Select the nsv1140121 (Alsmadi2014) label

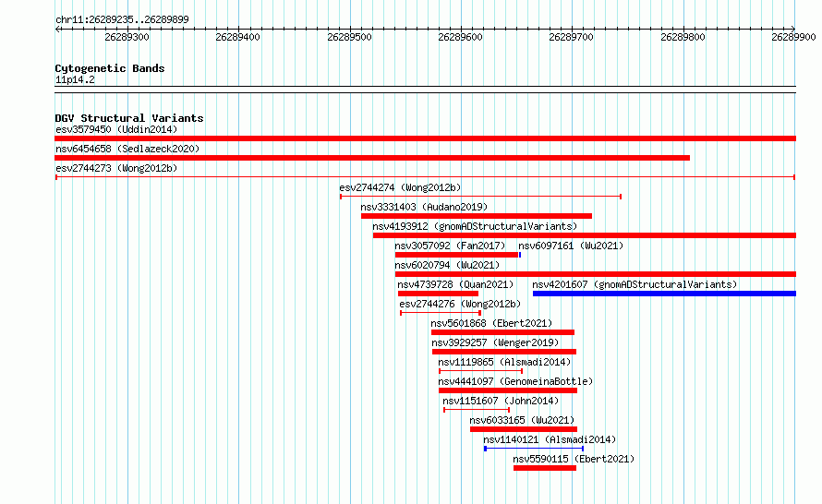(550, 439)
